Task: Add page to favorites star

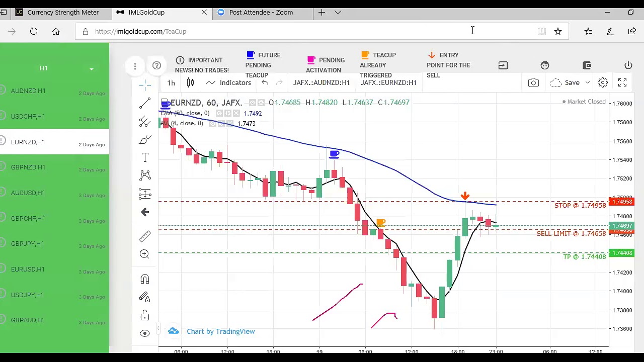Action: click(558, 31)
